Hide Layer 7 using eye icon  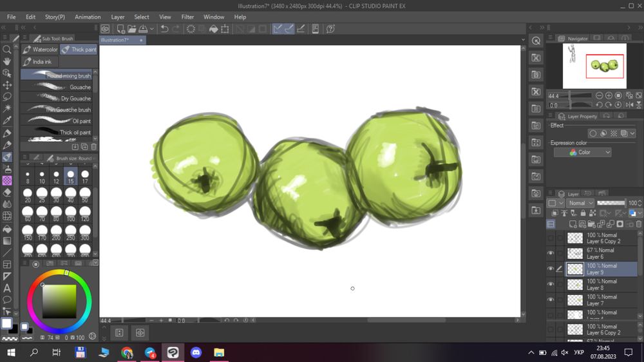click(551, 300)
